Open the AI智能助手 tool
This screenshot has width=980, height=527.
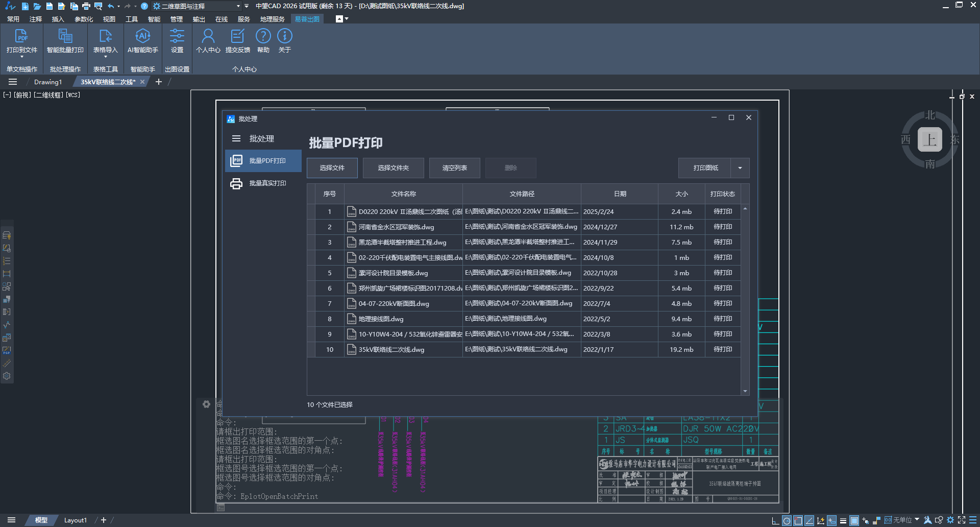[x=142, y=37]
